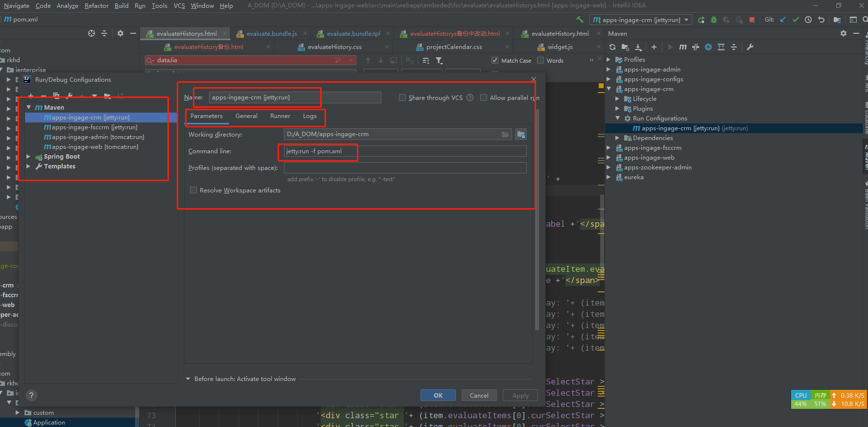This screenshot has height=427, width=868.
Task: Switch to General tab in dialog
Action: tap(246, 116)
